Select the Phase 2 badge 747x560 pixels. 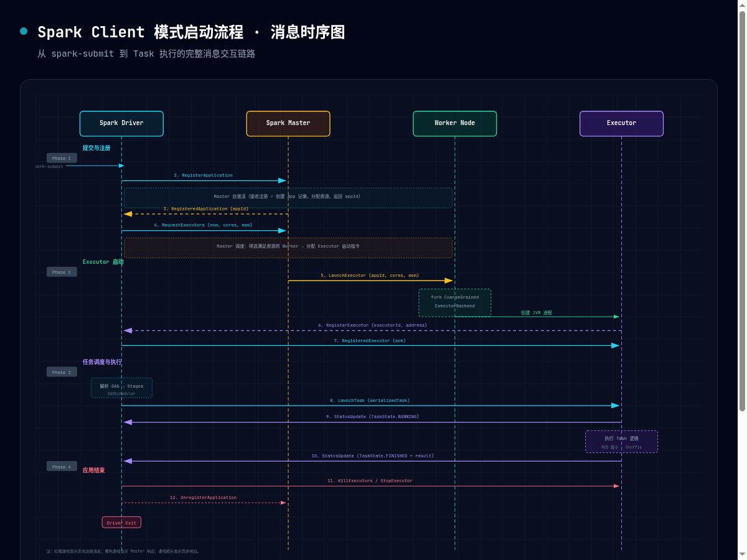(62, 272)
